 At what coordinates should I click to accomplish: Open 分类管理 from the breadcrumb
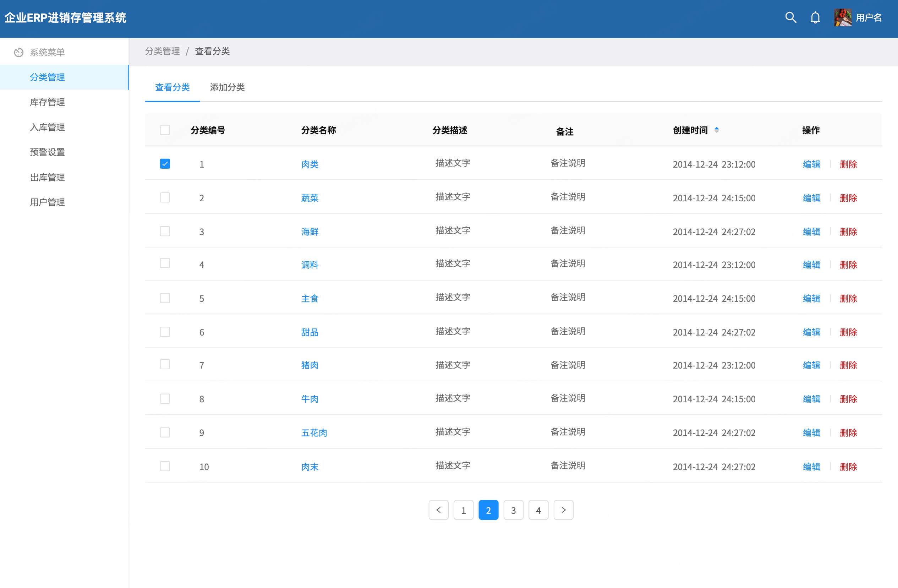click(163, 51)
